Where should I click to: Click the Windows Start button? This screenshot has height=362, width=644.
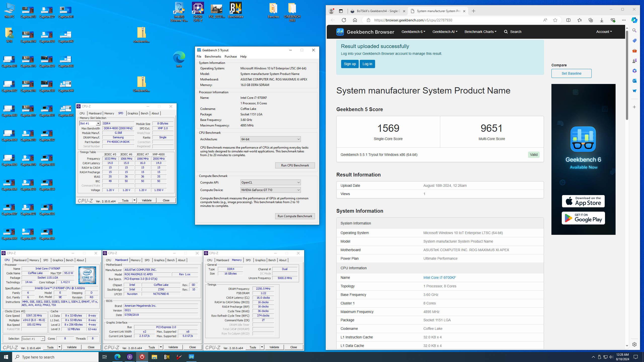6,357
